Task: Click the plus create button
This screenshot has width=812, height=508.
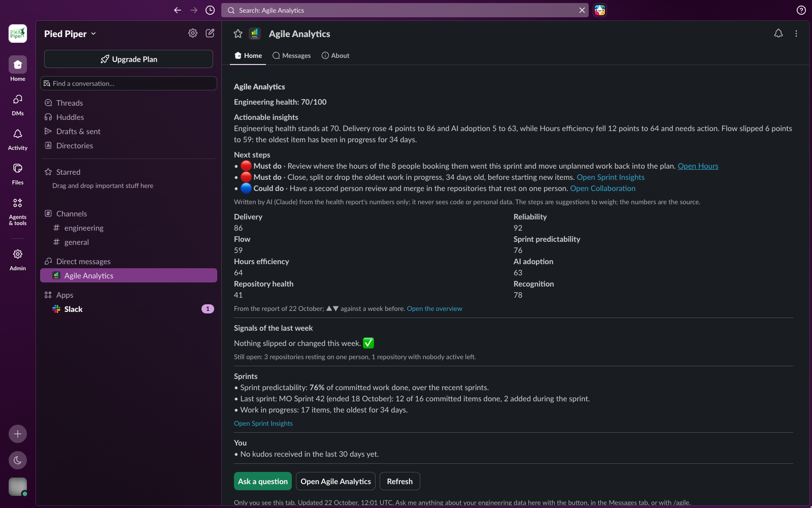Action: tap(18, 434)
